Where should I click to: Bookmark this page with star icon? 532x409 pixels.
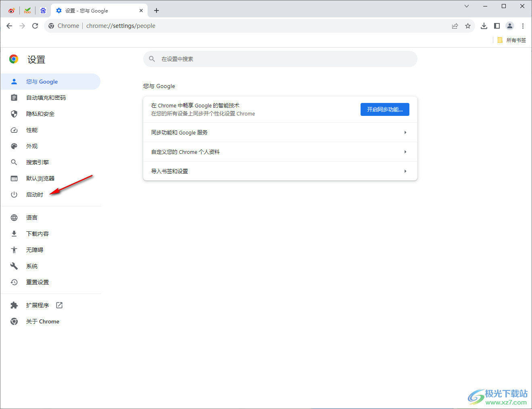coord(468,26)
